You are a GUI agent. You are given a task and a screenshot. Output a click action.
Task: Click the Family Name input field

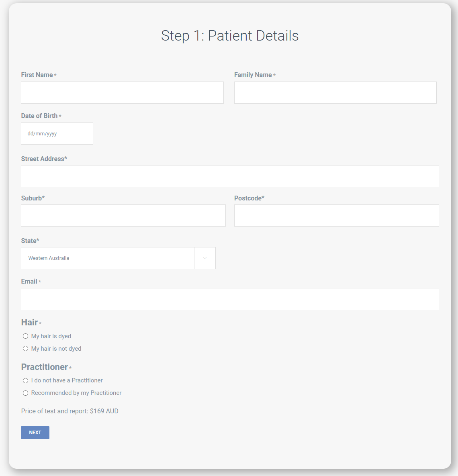[x=335, y=92]
